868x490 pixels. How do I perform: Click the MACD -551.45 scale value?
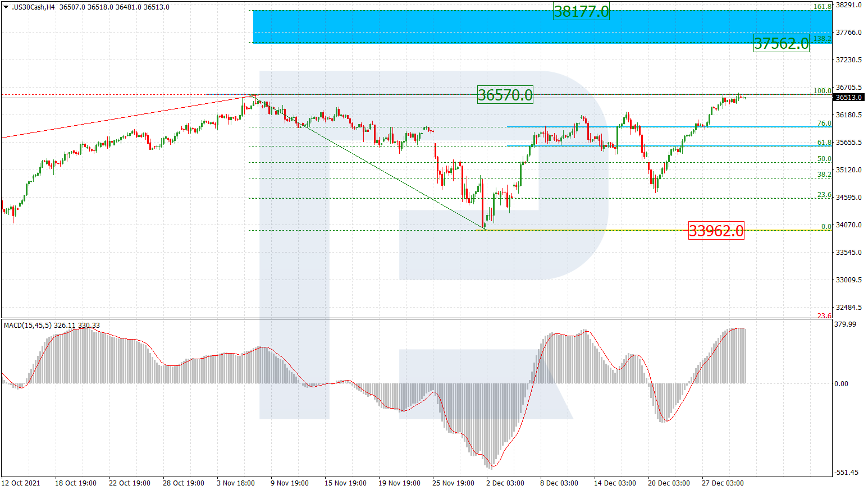pos(846,473)
